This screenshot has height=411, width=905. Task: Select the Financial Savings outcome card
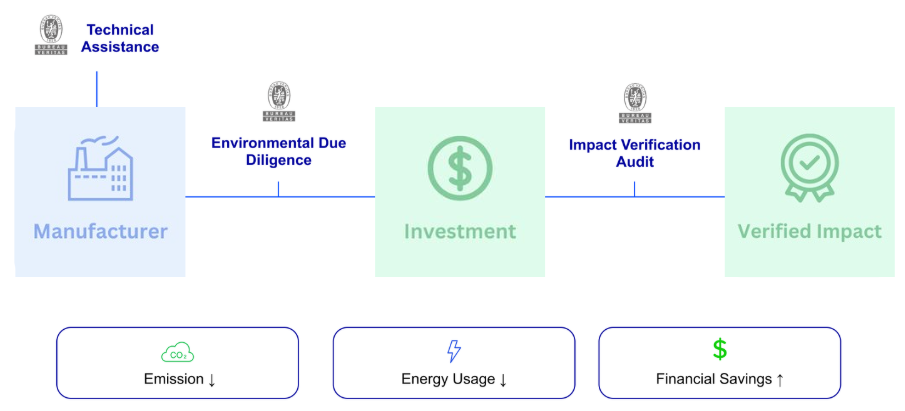[719, 363]
